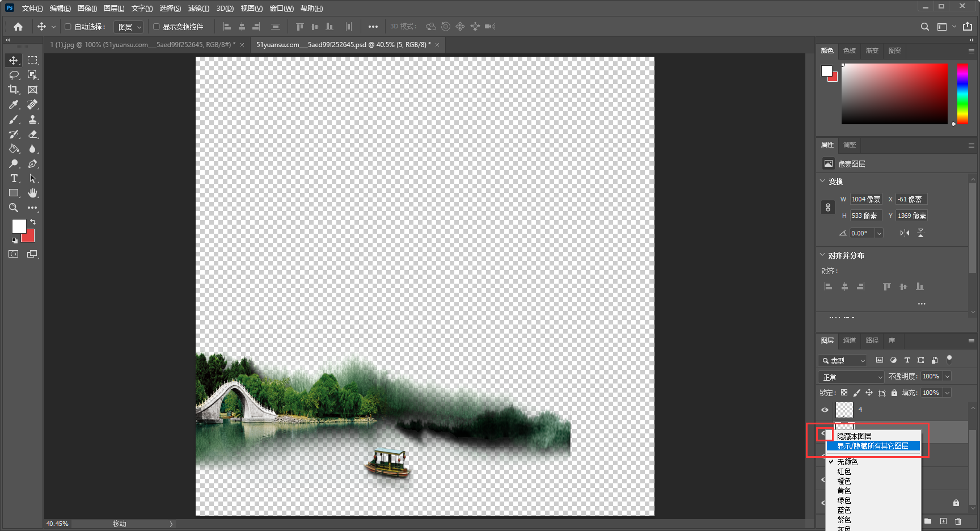This screenshot has width=980, height=531.
Task: Select the Rectangular Marquee tool
Action: point(33,60)
